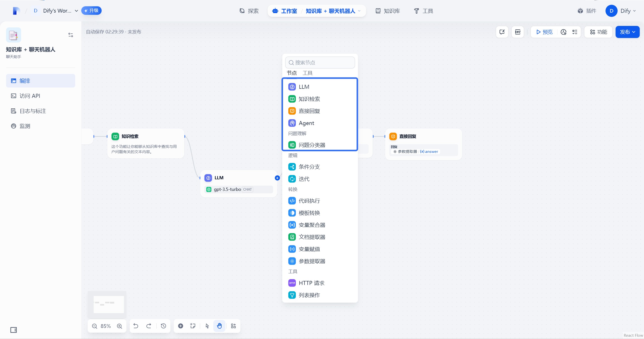Click the checklist icon beside preview
This screenshot has height=339, width=644.
tap(575, 32)
